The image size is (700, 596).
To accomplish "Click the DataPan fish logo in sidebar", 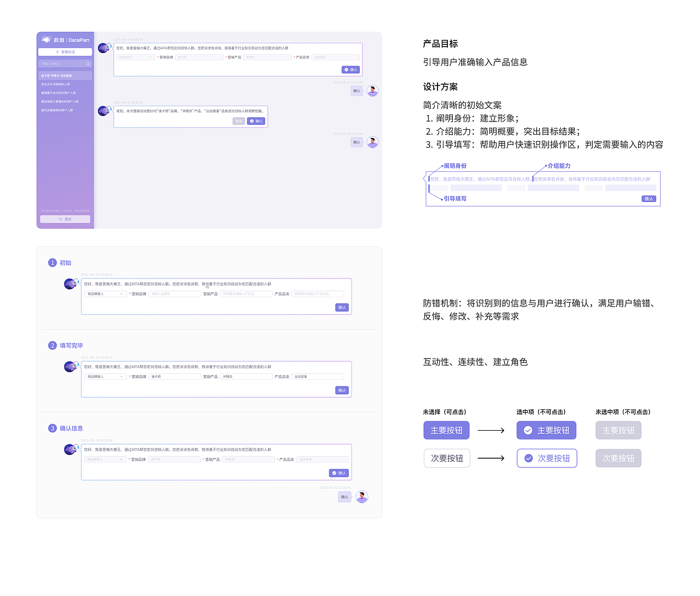I will [x=46, y=39].
